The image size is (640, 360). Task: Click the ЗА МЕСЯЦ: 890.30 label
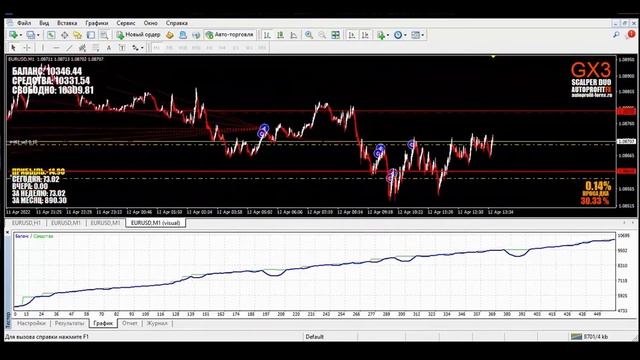point(39,200)
